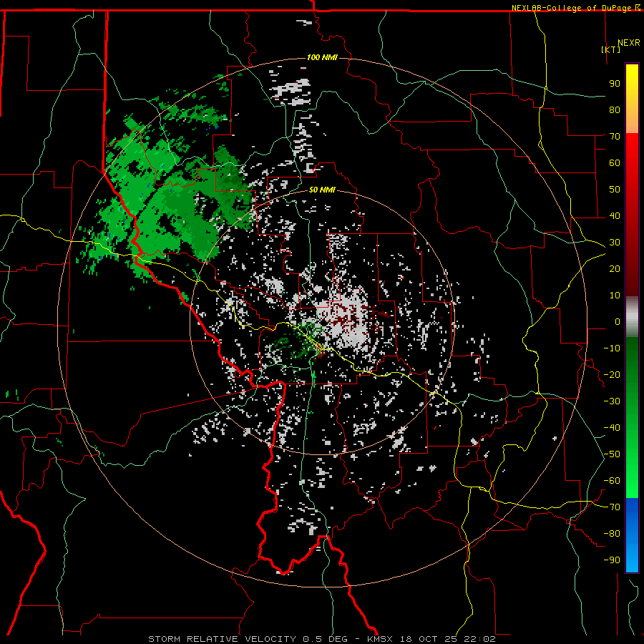This screenshot has width=644, height=644.
Task: Select the positive 50 scale value
Action: 615,190
